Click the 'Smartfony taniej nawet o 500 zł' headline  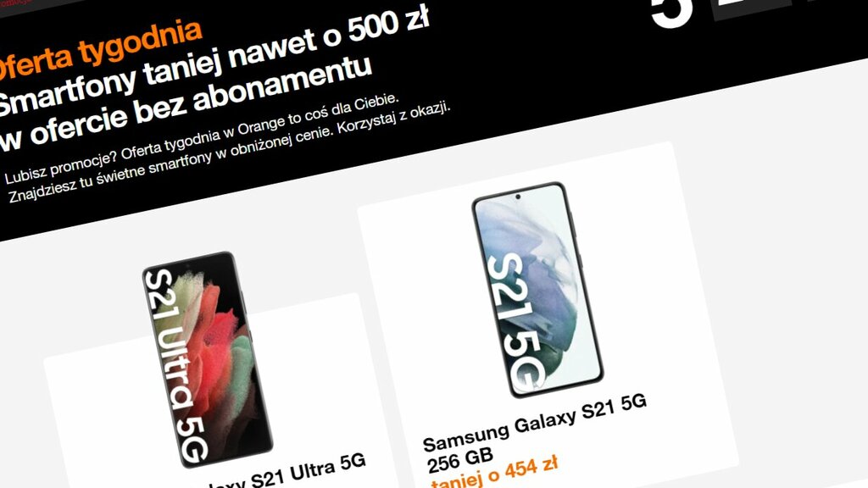(213, 61)
